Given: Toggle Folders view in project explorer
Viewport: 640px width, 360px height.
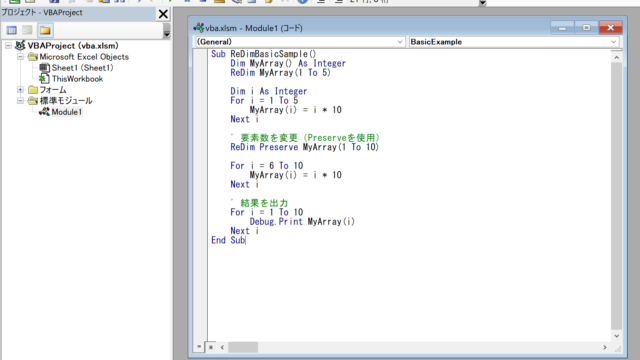Looking at the screenshot, I should [x=45, y=30].
